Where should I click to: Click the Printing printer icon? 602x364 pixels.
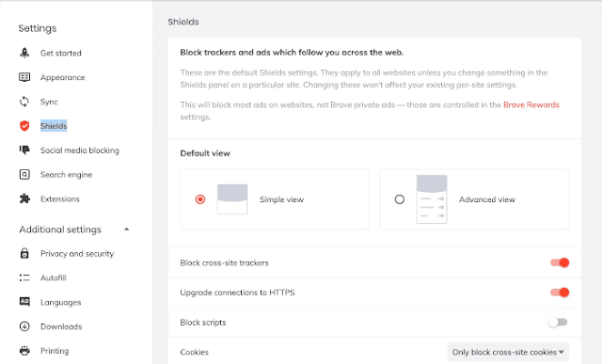24,351
